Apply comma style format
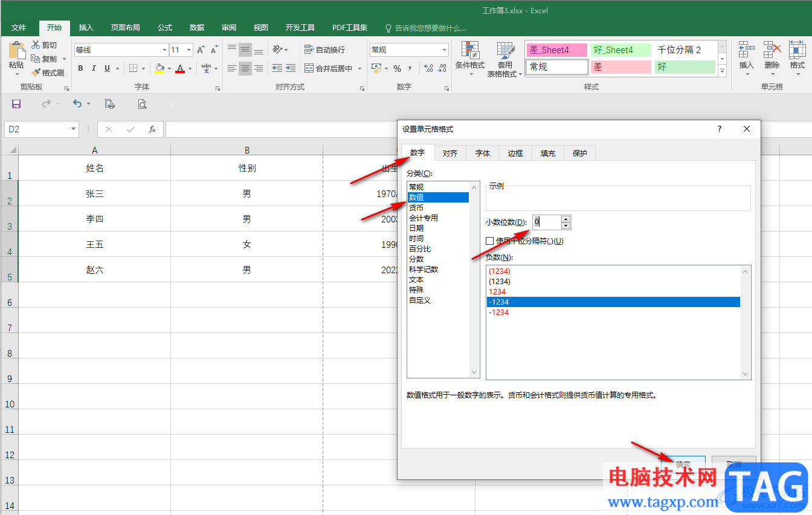The width and height of the screenshot is (812, 515). 410,68
